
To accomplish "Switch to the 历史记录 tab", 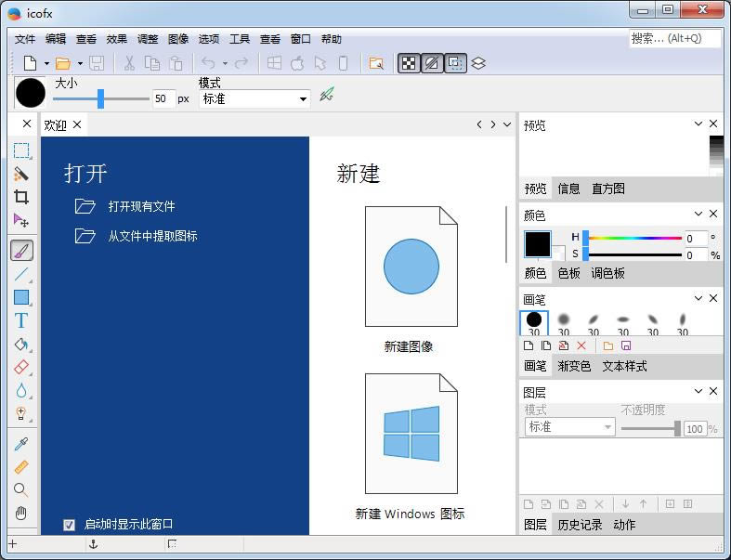I will coord(580,525).
